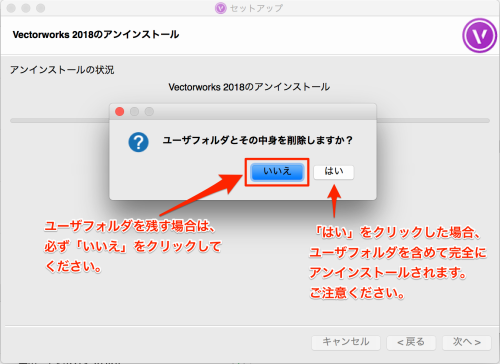Click the いいえ button in the dialog
The width and height of the screenshot is (500, 364).
pos(277,172)
